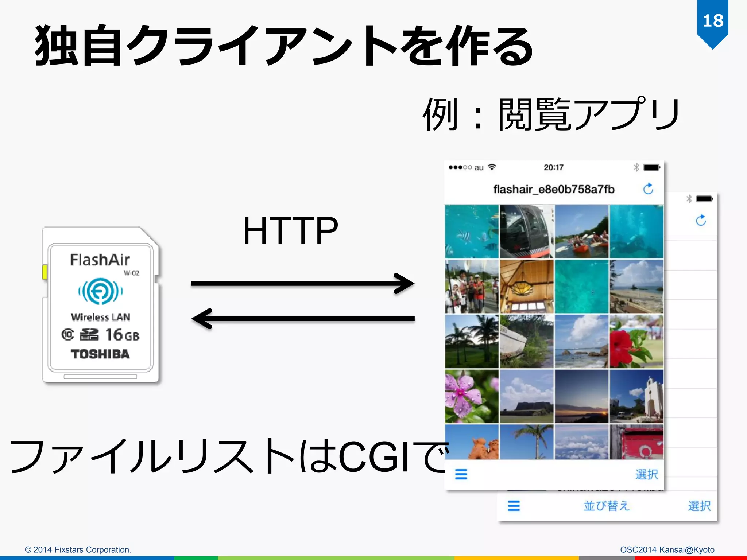Open the aerial clouds photo
The image size is (747, 560).
pyautogui.click(x=582, y=442)
